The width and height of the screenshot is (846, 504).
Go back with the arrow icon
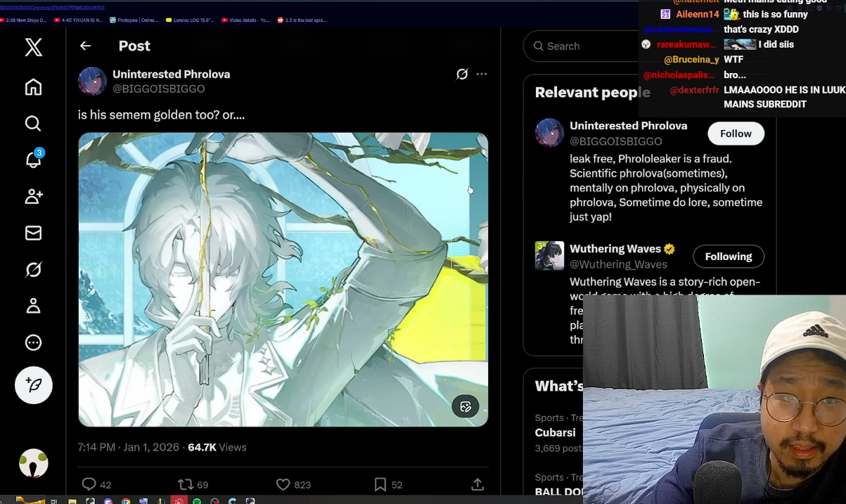pos(86,46)
